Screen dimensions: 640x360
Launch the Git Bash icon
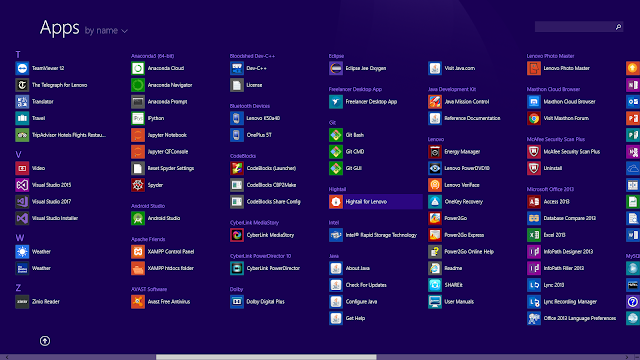(336, 135)
